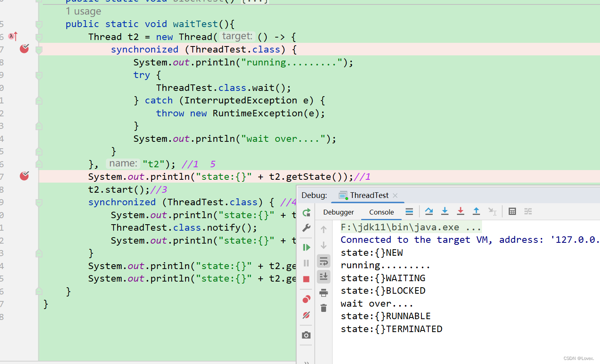Pause the running program
The image size is (600, 364).
(306, 263)
